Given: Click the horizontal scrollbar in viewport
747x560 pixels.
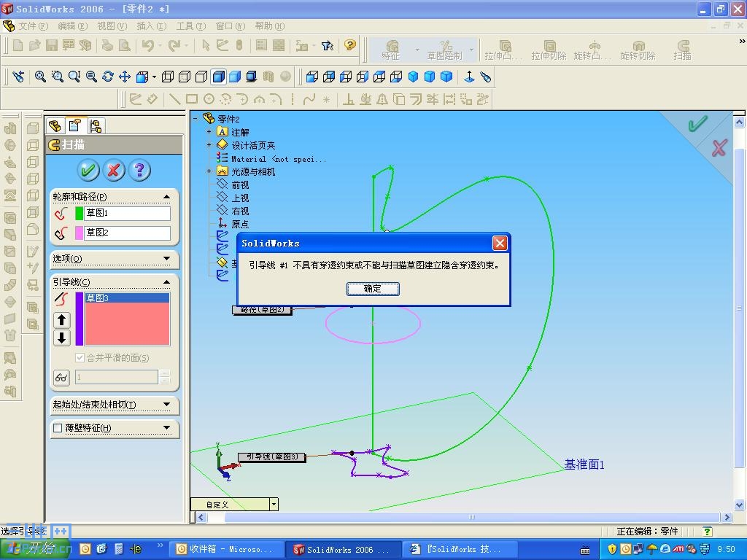Looking at the screenshot, I should (472, 517).
